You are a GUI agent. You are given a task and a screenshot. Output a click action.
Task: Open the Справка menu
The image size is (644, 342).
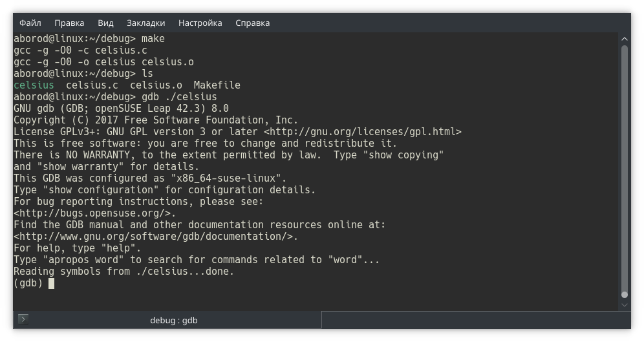[252, 23]
